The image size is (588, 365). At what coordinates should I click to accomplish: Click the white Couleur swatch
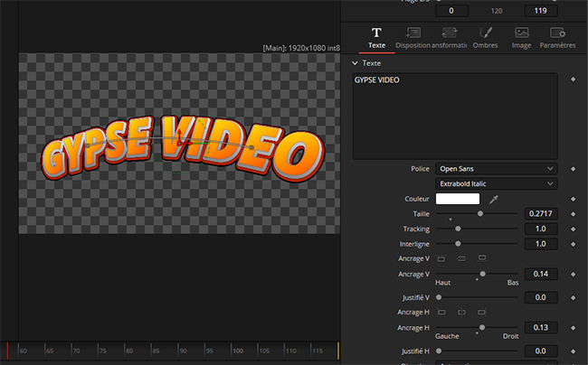[x=458, y=199]
